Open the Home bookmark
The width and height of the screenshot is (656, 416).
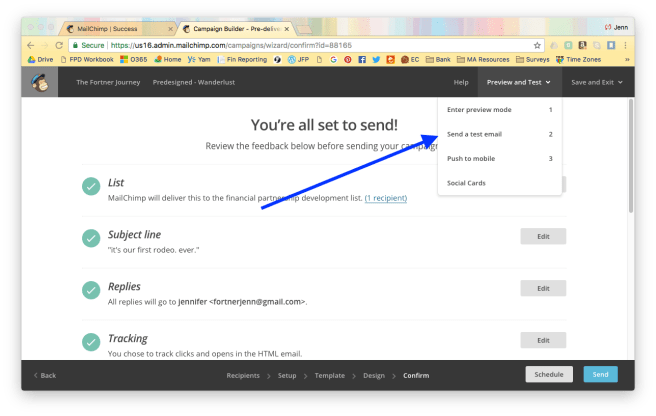168,59
